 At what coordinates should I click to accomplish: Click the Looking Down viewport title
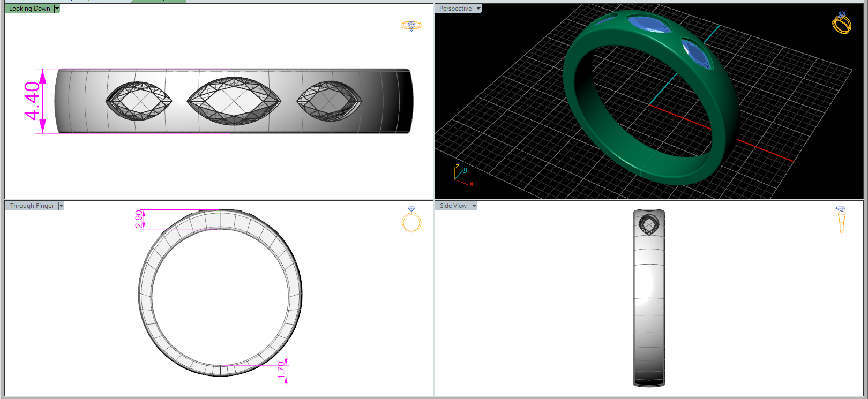[29, 9]
